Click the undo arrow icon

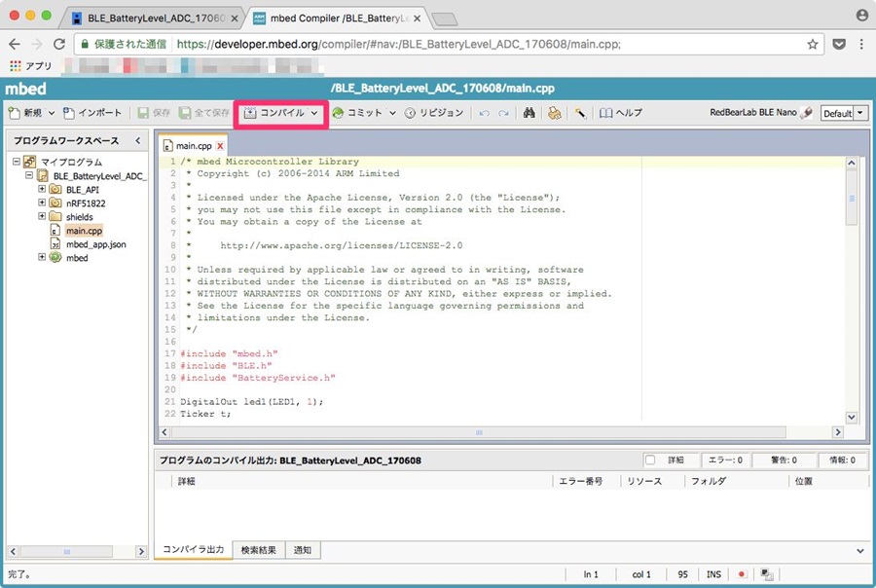pyautogui.click(x=485, y=114)
